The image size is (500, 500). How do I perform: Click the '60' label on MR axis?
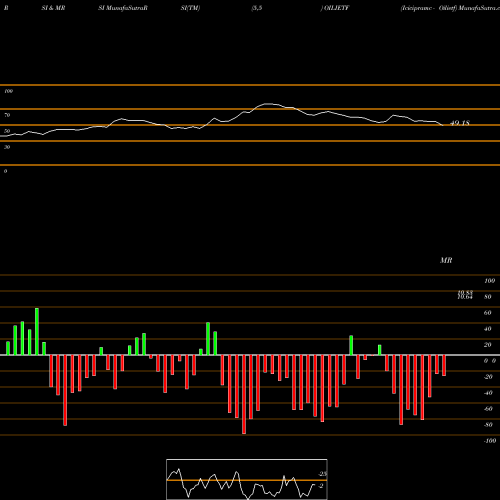(x=488, y=313)
